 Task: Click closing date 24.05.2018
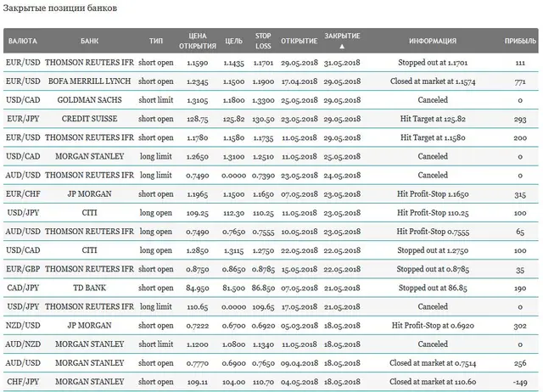342,176
